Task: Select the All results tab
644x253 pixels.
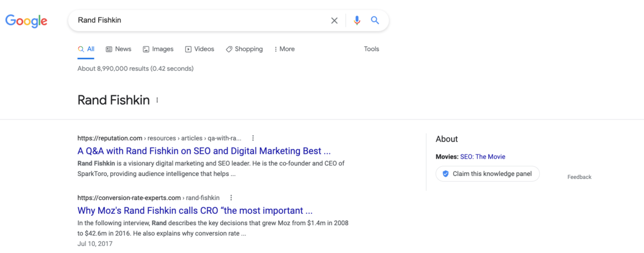Action: (86, 49)
